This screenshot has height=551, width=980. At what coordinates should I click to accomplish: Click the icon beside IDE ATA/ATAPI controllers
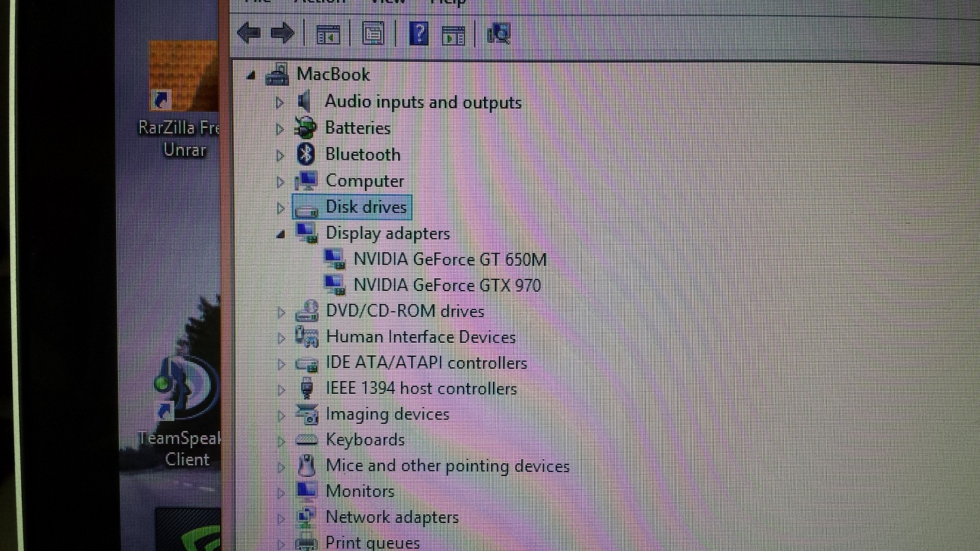[x=307, y=363]
